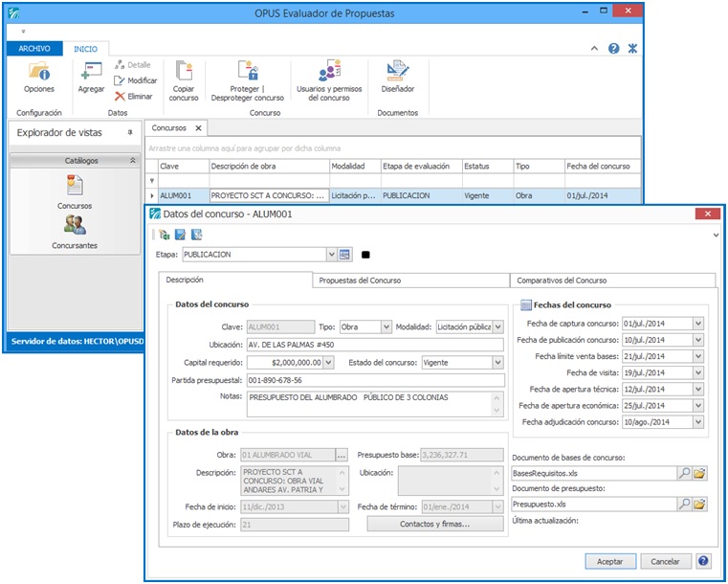The height and width of the screenshot is (584, 728).
Task: Click magnifier next to BasesRequisitos.xls
Action: (x=684, y=473)
